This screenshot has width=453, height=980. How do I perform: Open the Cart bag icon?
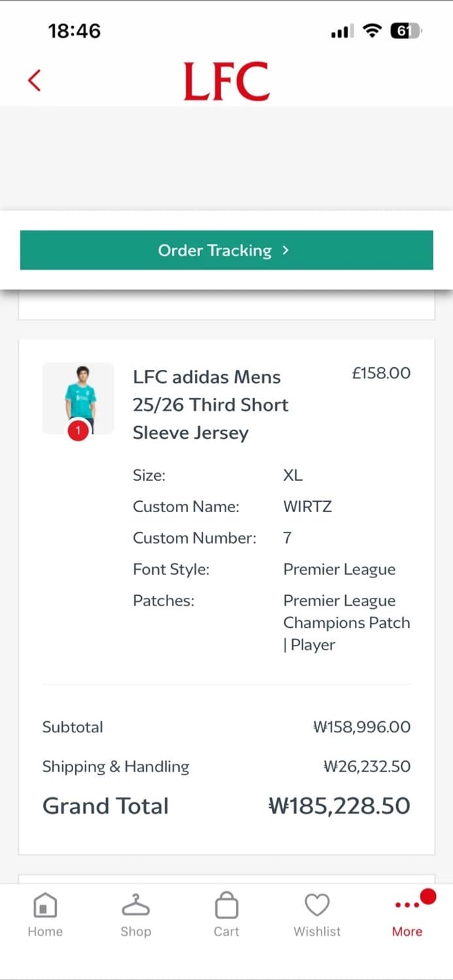226,906
